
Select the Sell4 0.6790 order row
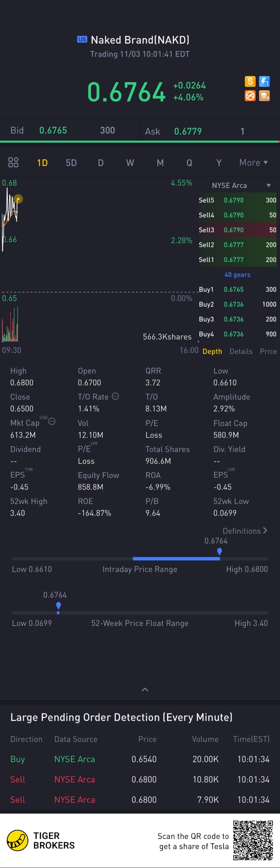pyautogui.click(x=237, y=215)
